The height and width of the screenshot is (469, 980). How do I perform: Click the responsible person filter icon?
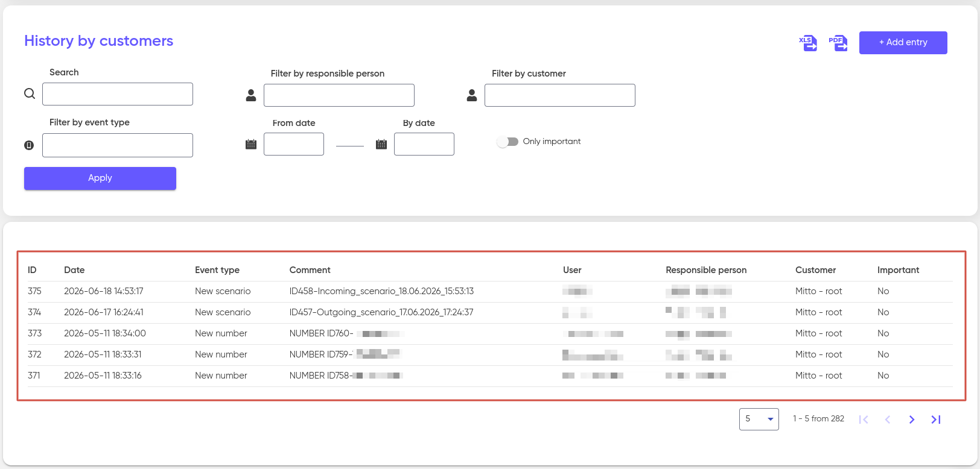251,95
